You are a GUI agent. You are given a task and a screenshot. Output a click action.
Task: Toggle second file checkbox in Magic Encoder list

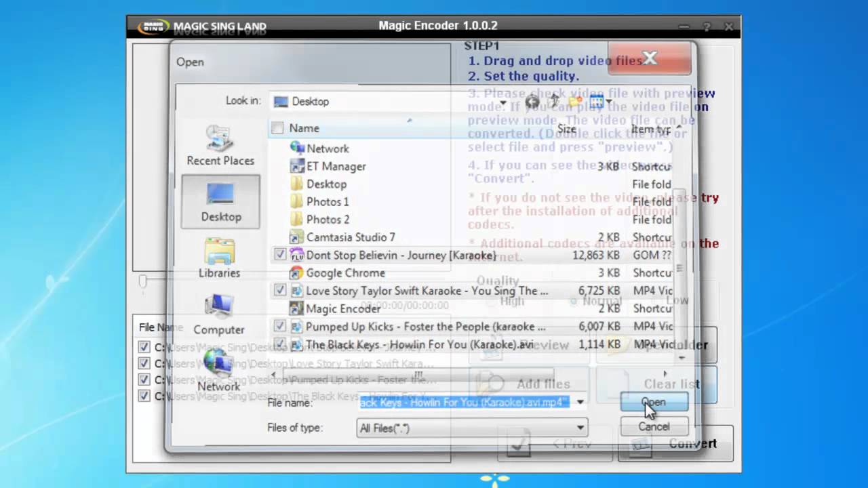coord(144,363)
